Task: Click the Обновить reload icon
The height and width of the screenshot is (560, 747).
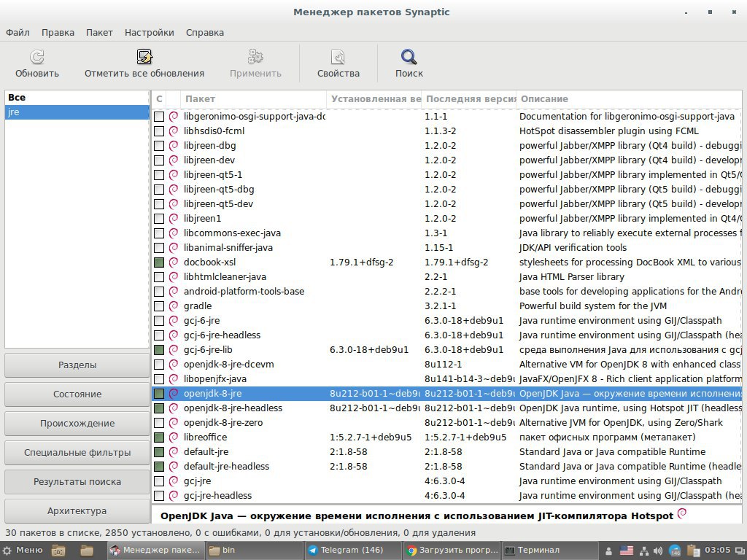Action: point(36,57)
